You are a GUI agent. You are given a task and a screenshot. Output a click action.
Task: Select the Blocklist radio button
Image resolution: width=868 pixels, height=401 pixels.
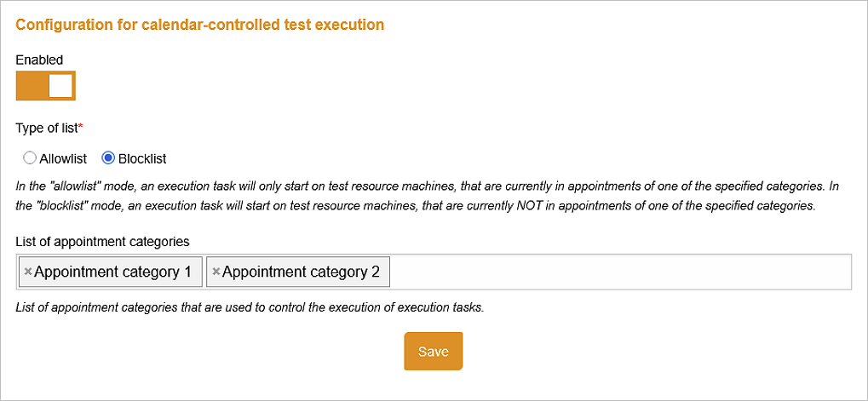coord(108,158)
